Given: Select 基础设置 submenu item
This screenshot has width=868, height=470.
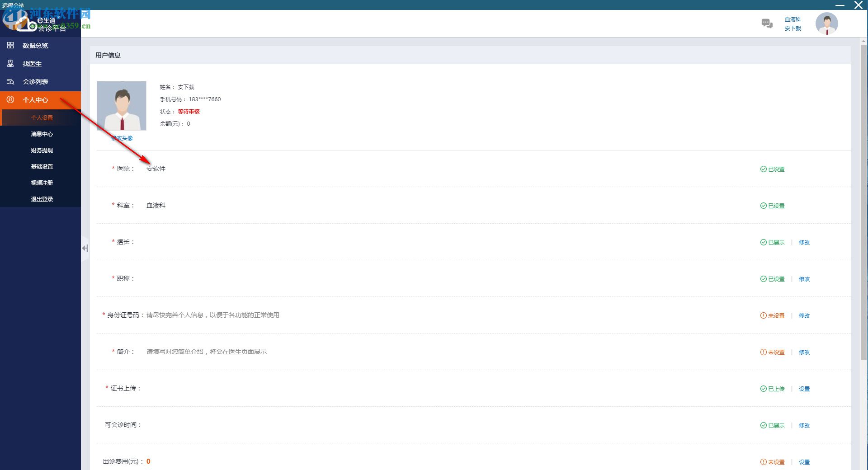Looking at the screenshot, I should click(x=41, y=166).
